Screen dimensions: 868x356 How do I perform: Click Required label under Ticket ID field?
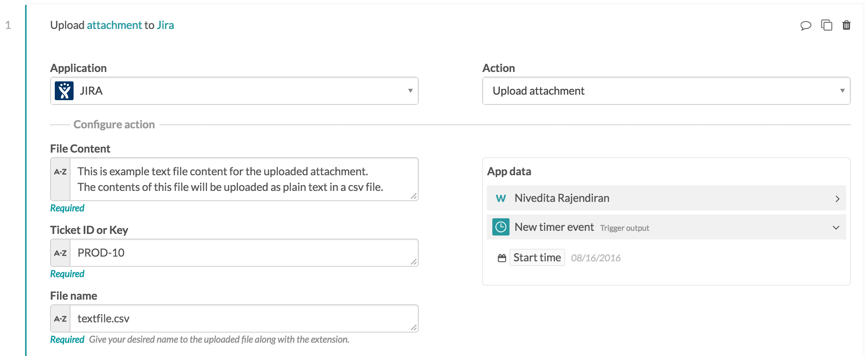pyautogui.click(x=67, y=274)
